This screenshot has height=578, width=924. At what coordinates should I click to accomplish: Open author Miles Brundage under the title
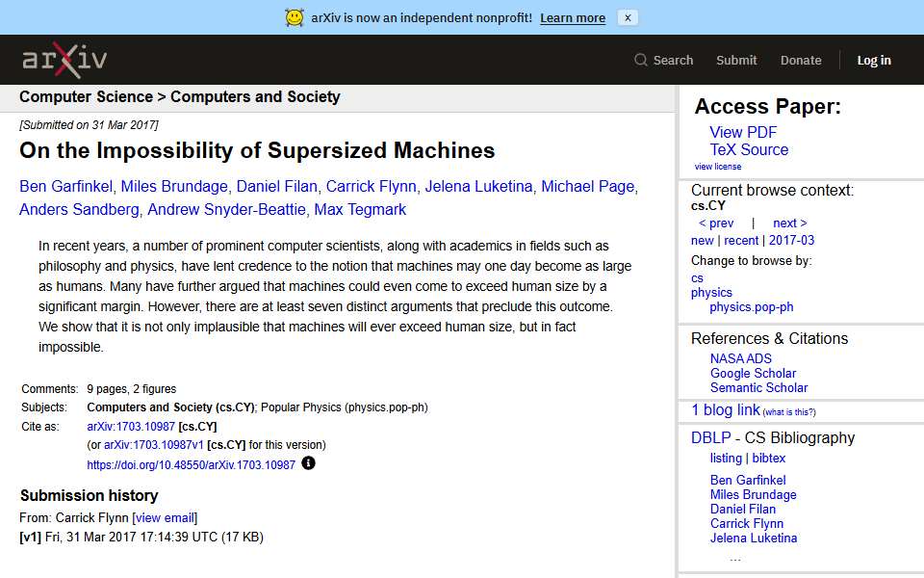174,186
